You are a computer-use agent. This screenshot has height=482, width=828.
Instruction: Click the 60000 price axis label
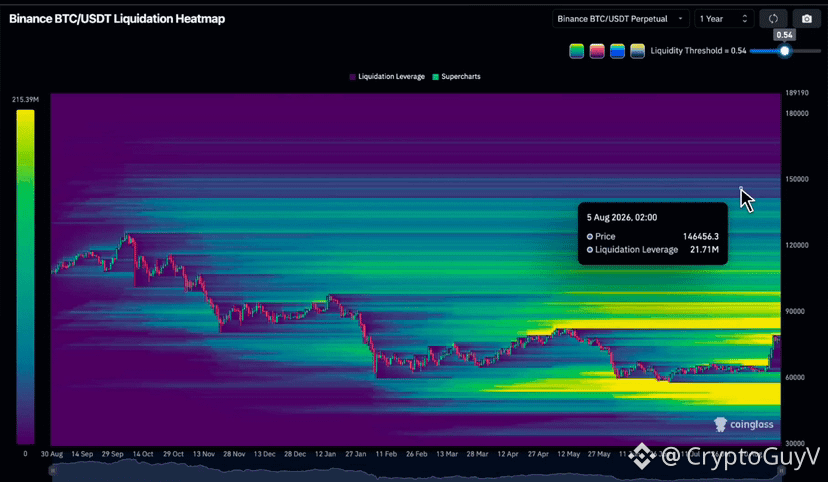click(795, 377)
